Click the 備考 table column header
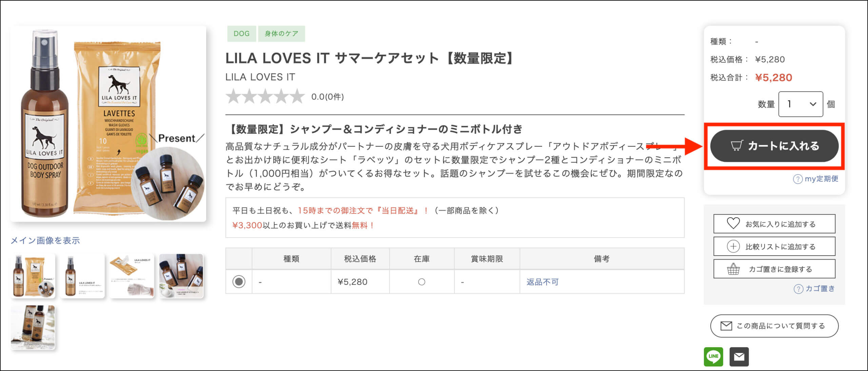 (602, 259)
